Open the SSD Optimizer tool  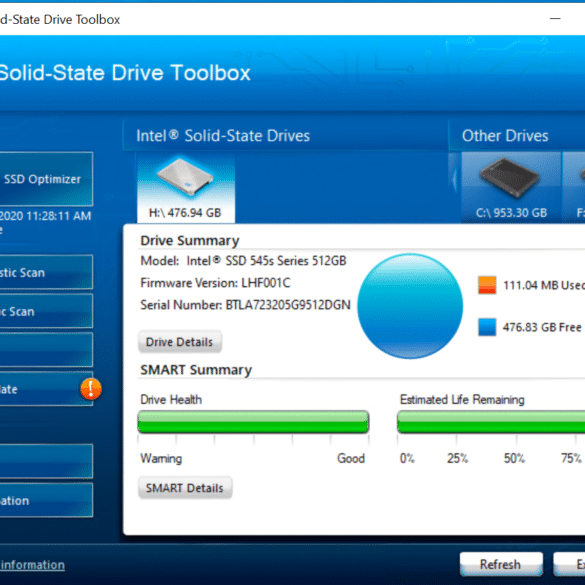tap(46, 179)
